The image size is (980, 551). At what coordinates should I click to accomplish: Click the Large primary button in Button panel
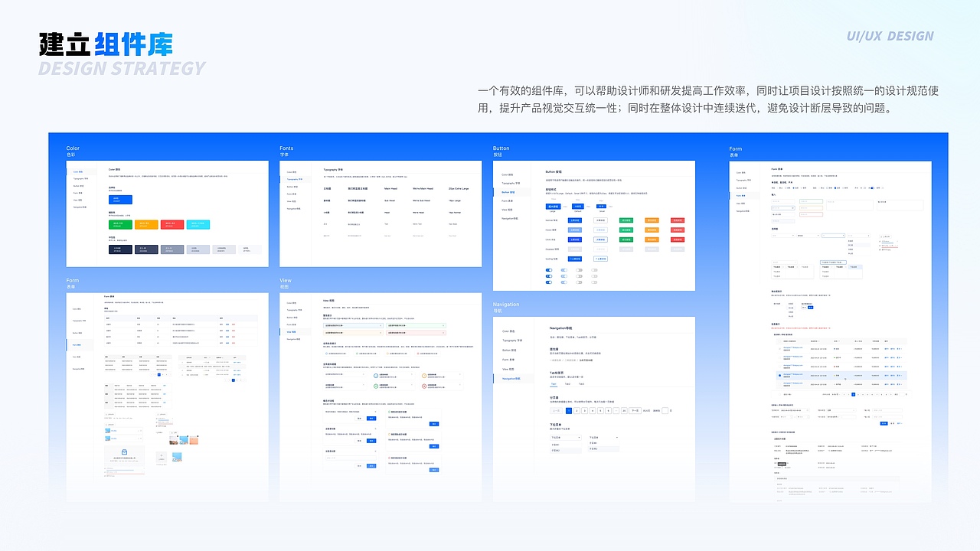pyautogui.click(x=554, y=207)
